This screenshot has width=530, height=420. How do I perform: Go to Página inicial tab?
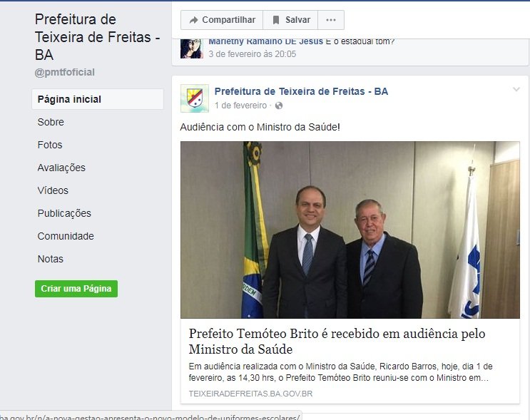tap(98, 99)
